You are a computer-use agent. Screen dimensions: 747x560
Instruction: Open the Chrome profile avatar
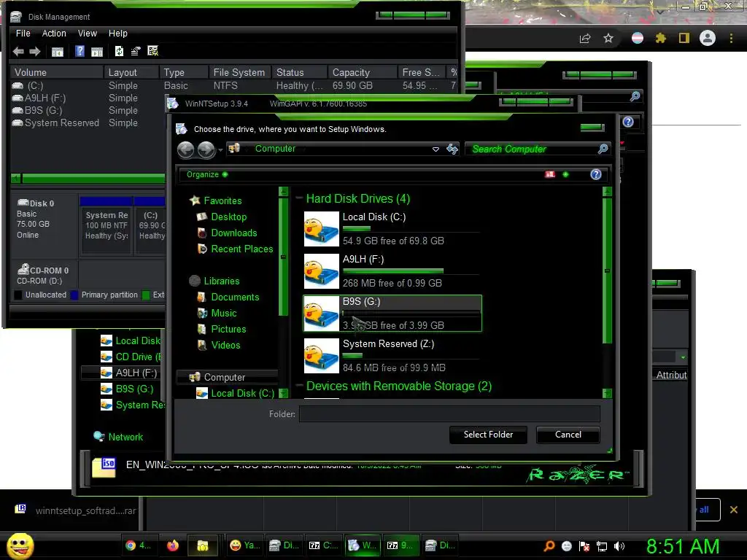(708, 38)
